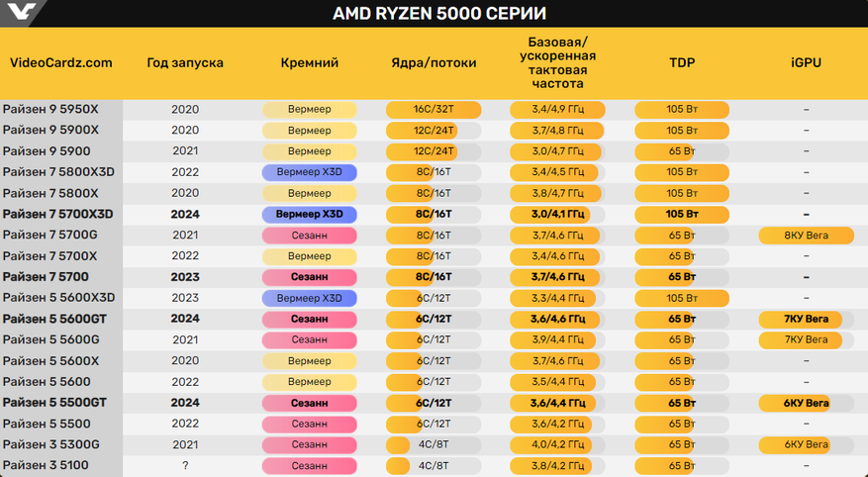Click the pink Сезанн pill for Райзен 7 5700G

pyautogui.click(x=309, y=236)
